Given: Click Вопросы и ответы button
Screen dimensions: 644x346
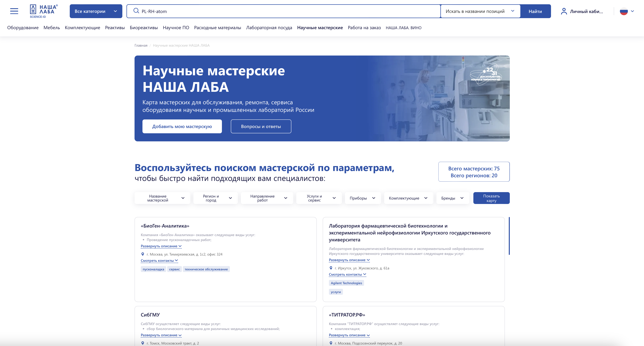Looking at the screenshot, I should 261,126.
